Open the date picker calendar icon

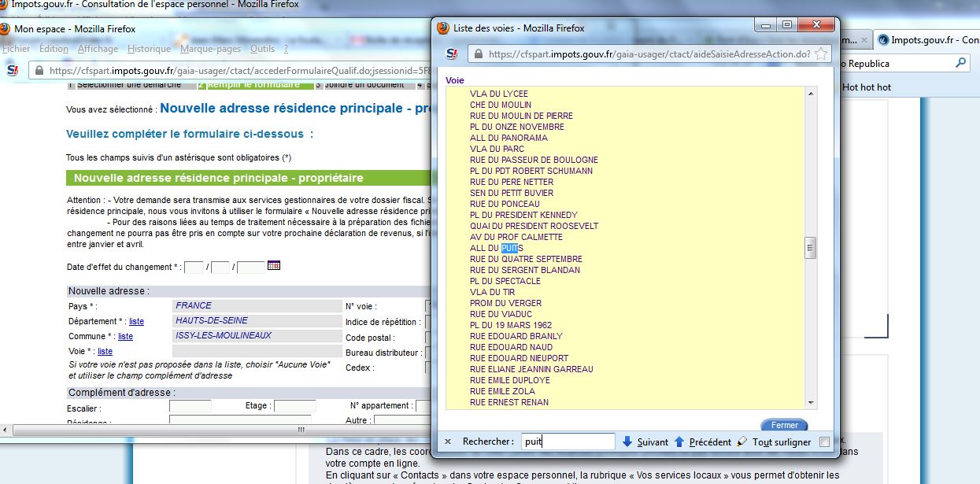274,266
